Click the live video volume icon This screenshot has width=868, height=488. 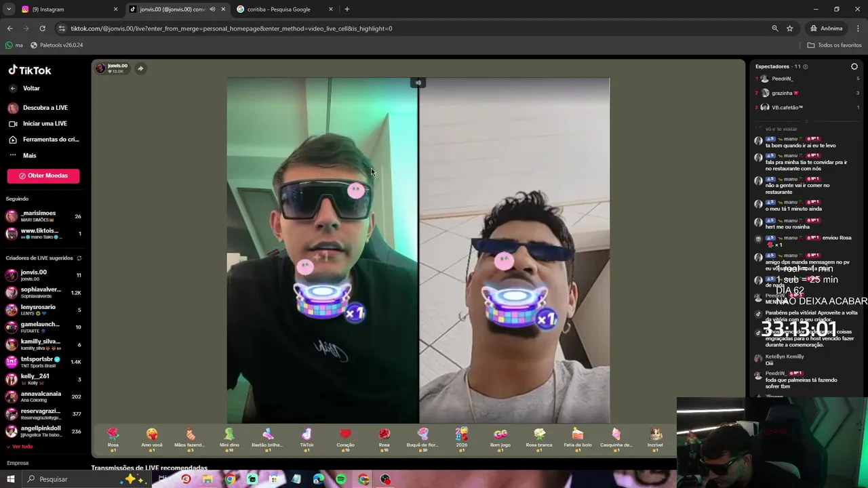(418, 83)
